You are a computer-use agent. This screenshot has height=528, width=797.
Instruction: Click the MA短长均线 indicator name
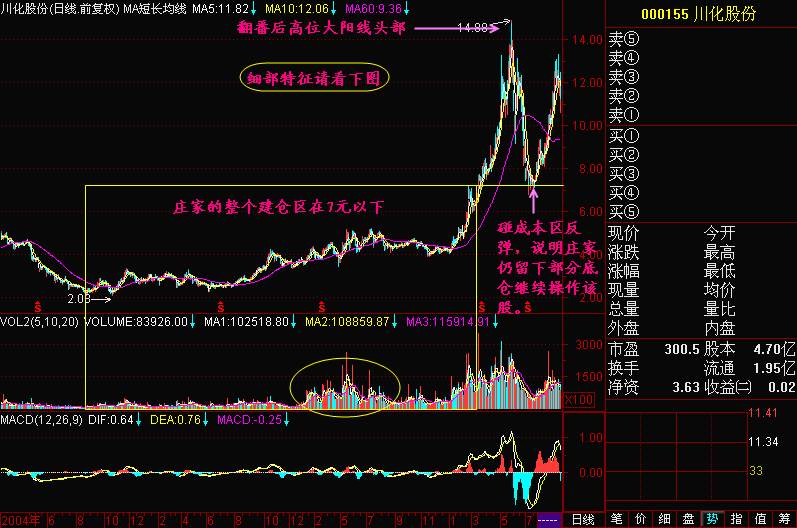click(x=153, y=8)
